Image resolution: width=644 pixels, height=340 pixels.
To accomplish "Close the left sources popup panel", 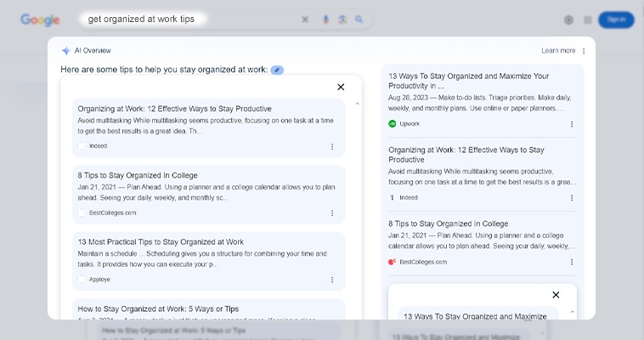I will tap(341, 87).
